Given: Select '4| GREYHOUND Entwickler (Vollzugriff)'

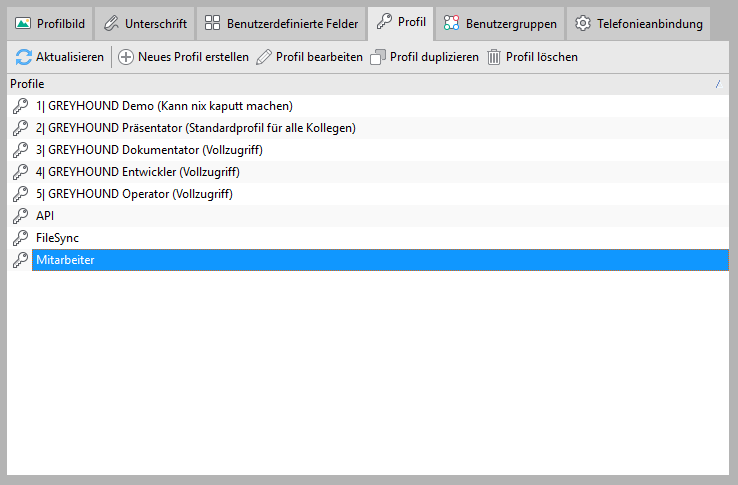Looking at the screenshot, I should coord(368,172).
